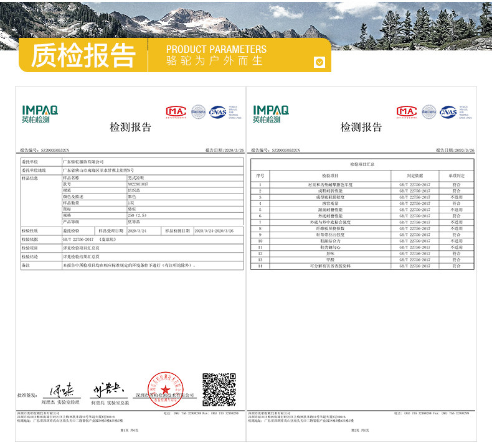Screen dimensions: 492x448
Task: Click the 成鞋耐折性能 item in row 2
Action: click(x=331, y=191)
